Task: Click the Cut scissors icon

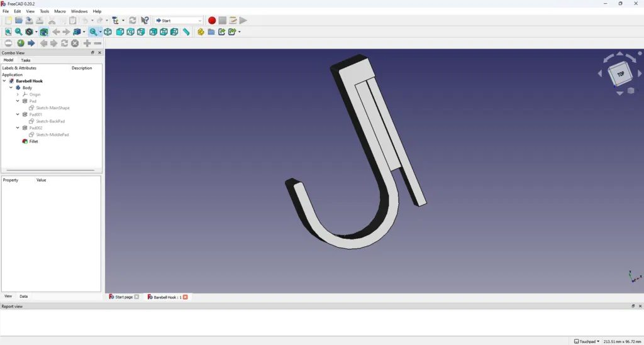Action: tap(52, 21)
